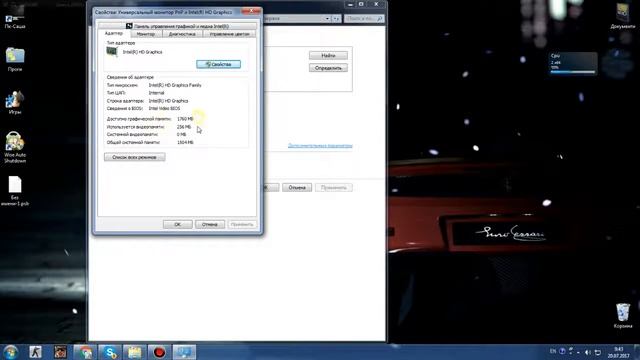This screenshot has width=640, height=360.
Task: Open Windows Explorer from the taskbar
Action: 134,352
